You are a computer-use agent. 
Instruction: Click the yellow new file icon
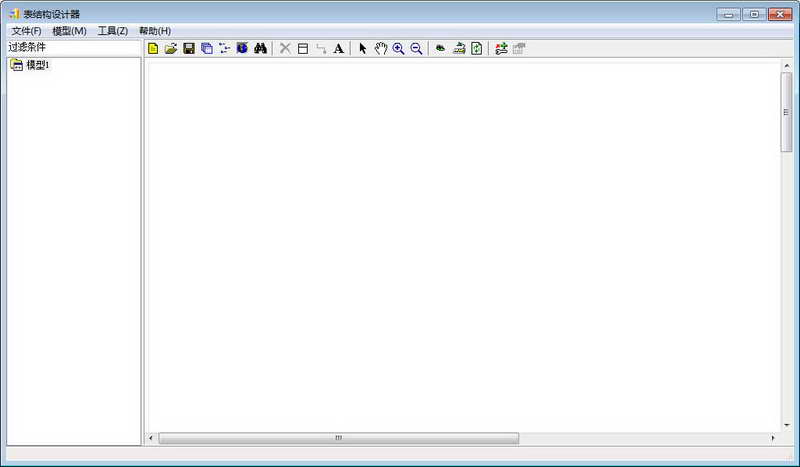coord(153,48)
